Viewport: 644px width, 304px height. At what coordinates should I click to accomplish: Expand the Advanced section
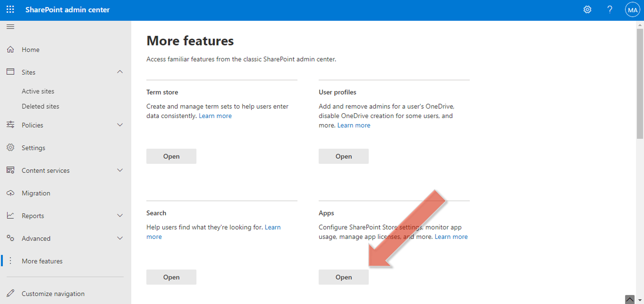click(120, 238)
